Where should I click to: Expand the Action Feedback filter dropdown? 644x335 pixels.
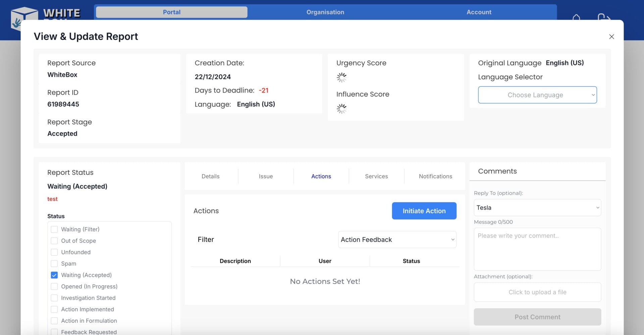tap(397, 240)
